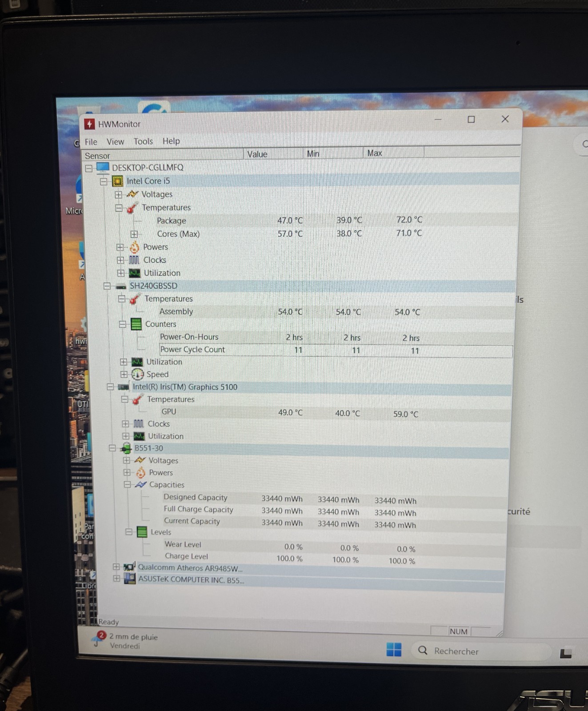Expand the Qualcomm Atheros AR9485W node

116,567
